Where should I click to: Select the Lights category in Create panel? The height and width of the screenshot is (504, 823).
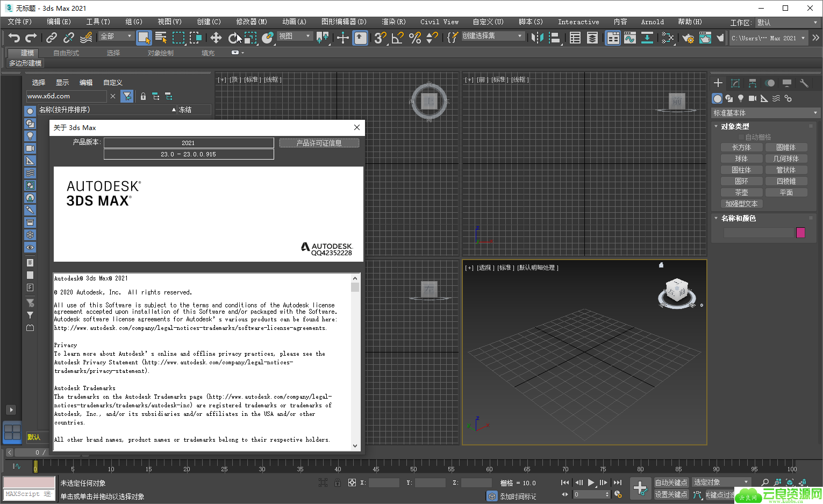(741, 98)
